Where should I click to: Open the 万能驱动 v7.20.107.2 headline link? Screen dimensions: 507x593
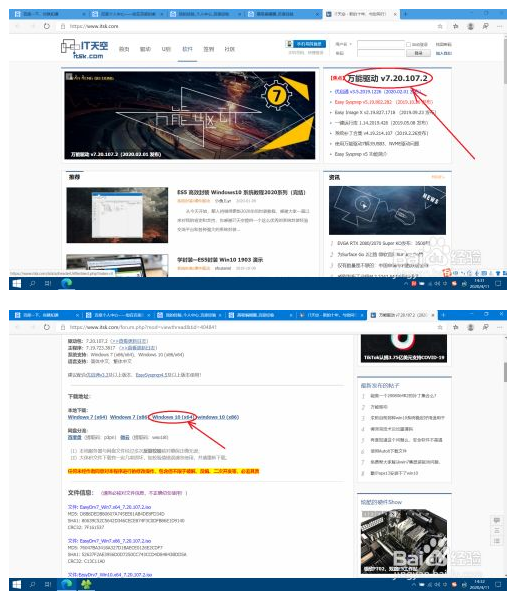point(388,78)
